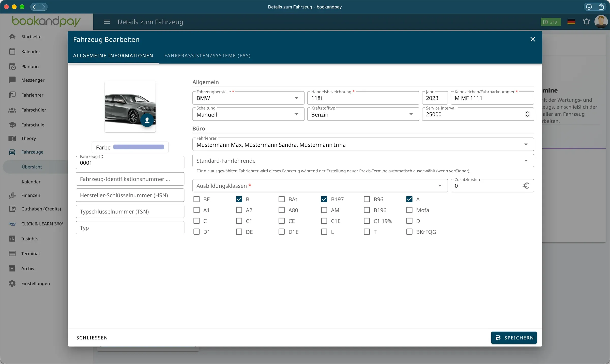Screen dimensions: 610x364
Task: Click the Schliessen button
Action: [x=92, y=338]
